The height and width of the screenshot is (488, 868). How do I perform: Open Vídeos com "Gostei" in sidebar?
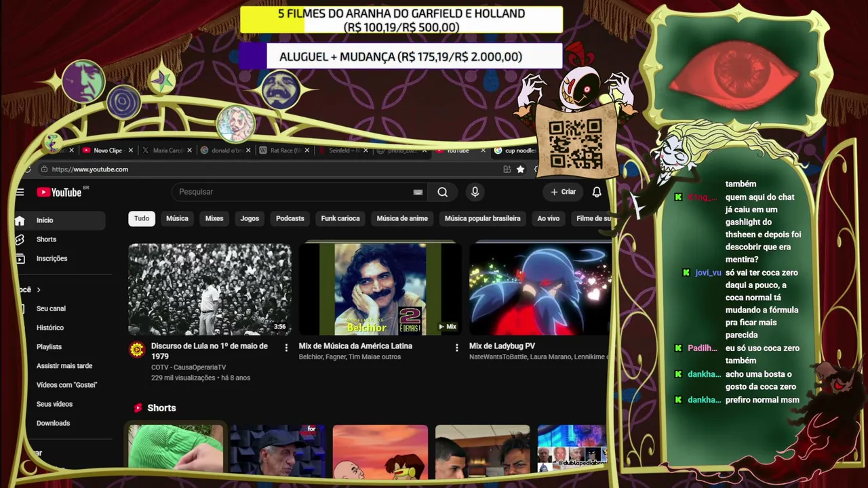67,385
